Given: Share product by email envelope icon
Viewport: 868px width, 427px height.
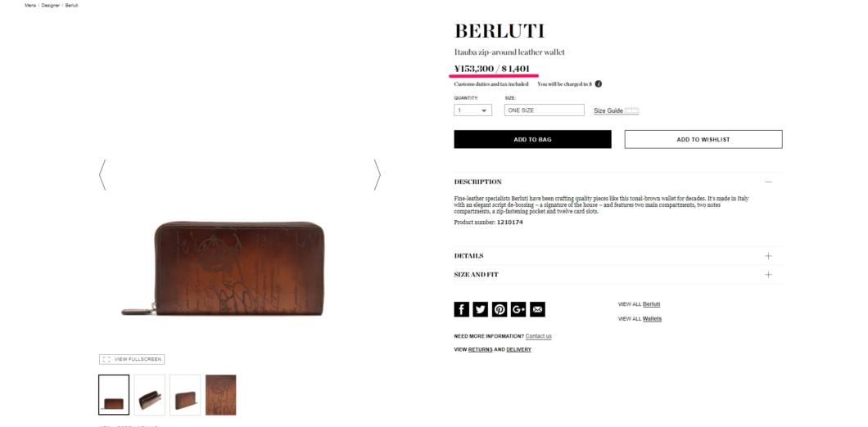Looking at the screenshot, I should (x=537, y=309).
